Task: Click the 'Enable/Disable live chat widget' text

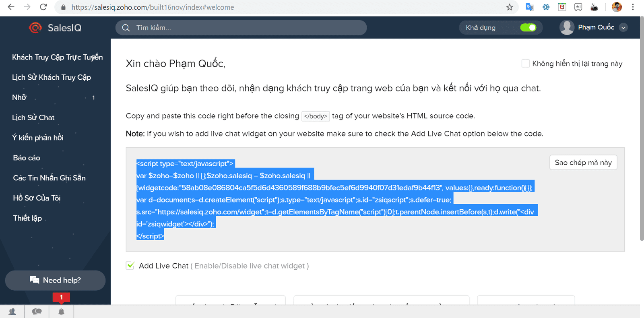Action: pyautogui.click(x=250, y=266)
